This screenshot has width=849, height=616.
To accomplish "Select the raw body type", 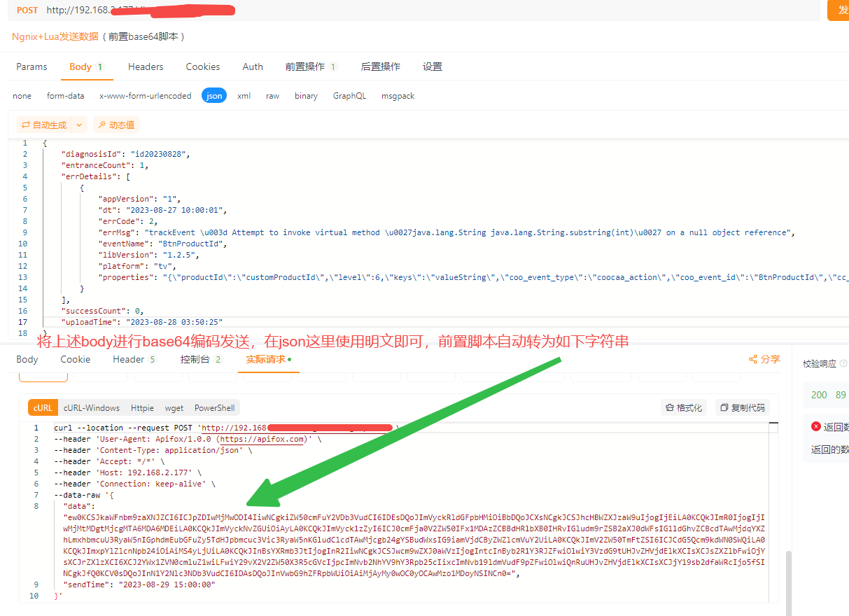I will click(x=273, y=96).
